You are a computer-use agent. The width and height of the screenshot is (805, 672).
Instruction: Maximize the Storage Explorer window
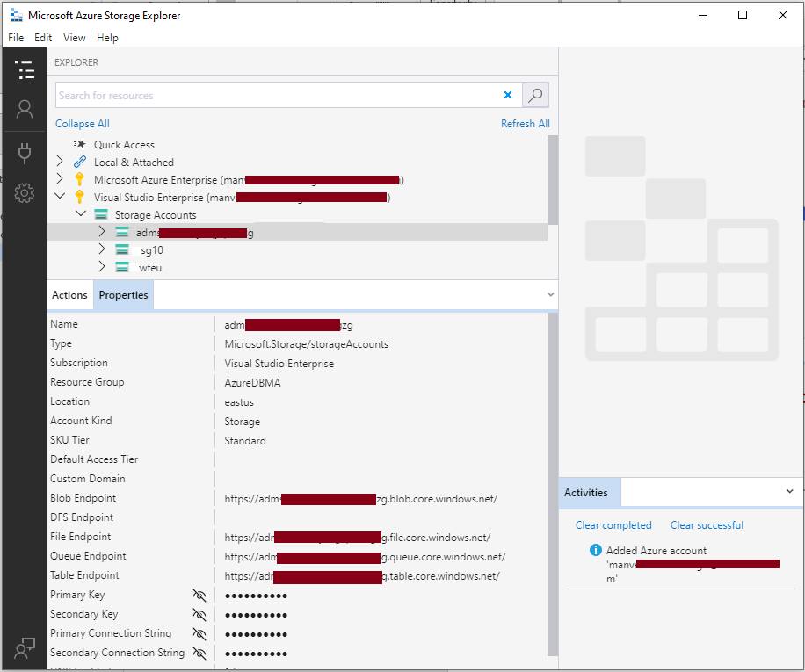[x=743, y=15]
